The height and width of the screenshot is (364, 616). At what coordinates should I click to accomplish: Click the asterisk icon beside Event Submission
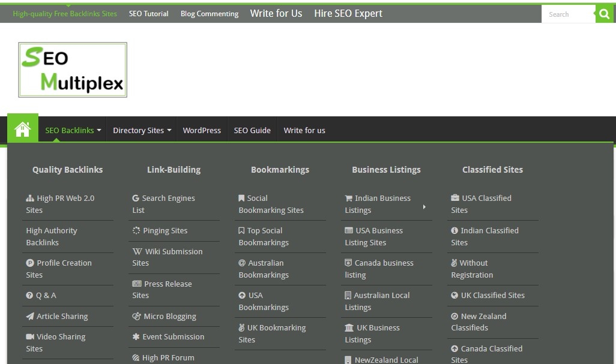[136, 336]
